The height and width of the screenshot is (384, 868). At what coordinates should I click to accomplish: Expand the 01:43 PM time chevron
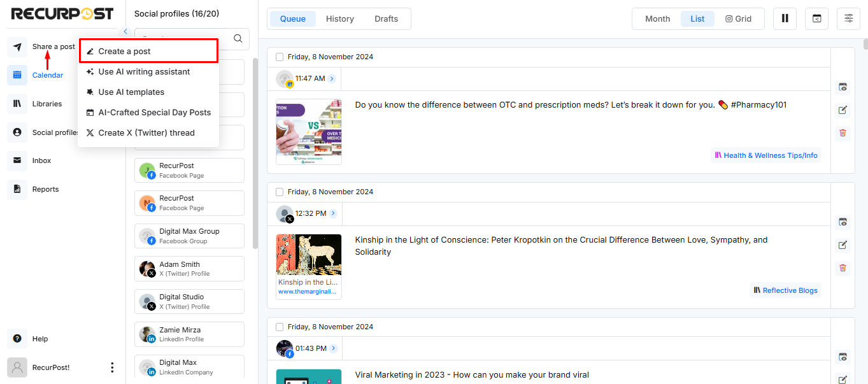click(333, 349)
